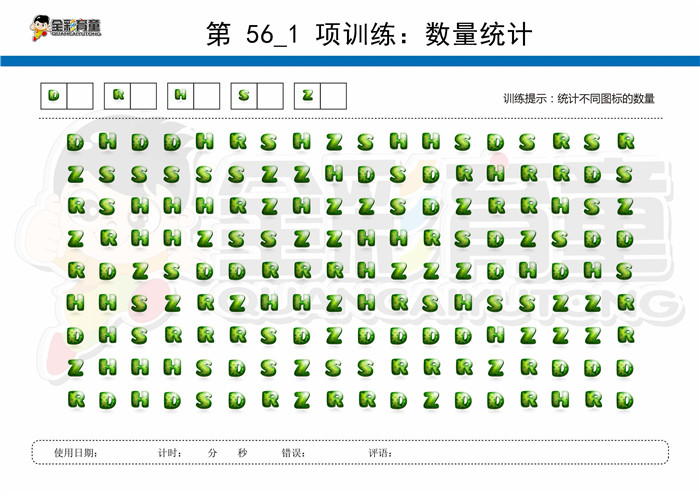Click the '计时:' label in the footer
This screenshot has width=700, height=494.
(170, 453)
